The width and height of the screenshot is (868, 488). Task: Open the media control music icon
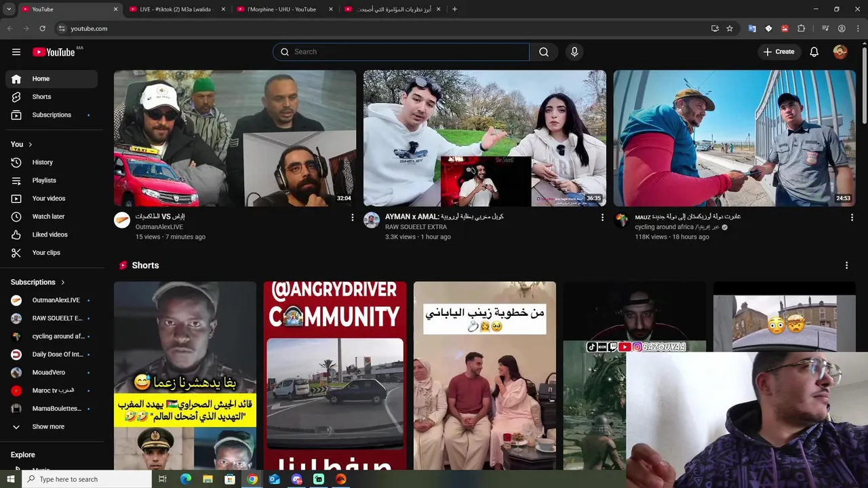tap(825, 28)
